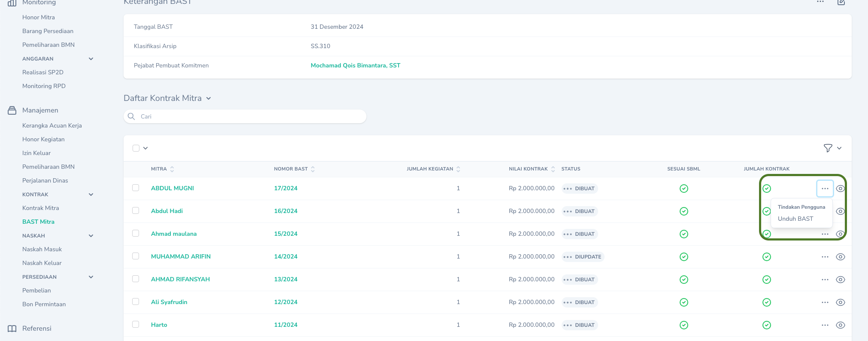View Harto row with eye icon
Screen dimensions: 868x341
tap(841, 325)
